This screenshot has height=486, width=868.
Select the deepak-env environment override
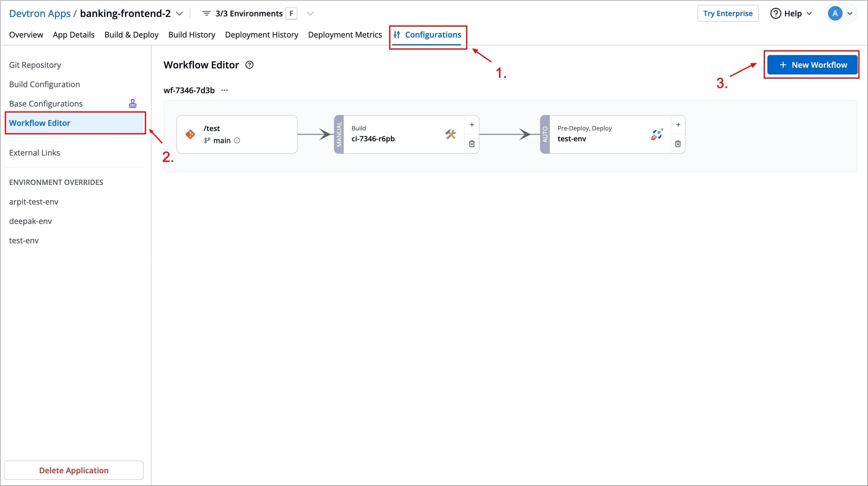click(x=31, y=221)
